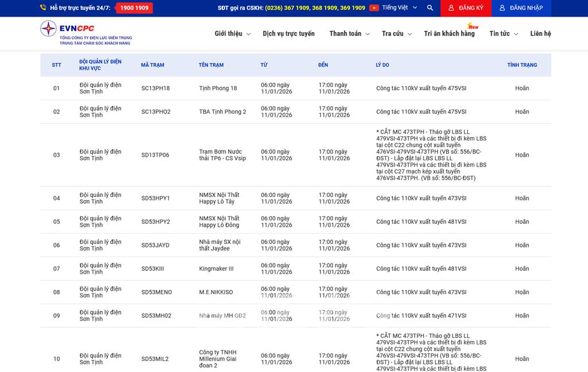Open Tri ân khách hàng menu item

point(449,34)
